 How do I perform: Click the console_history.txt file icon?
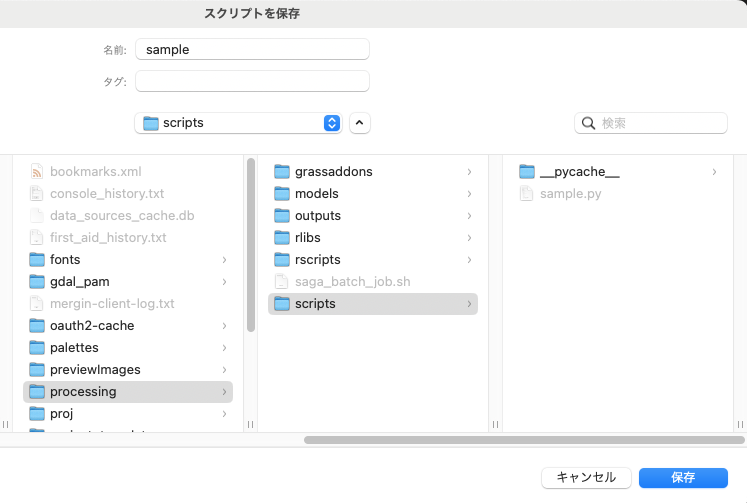tap(37, 193)
